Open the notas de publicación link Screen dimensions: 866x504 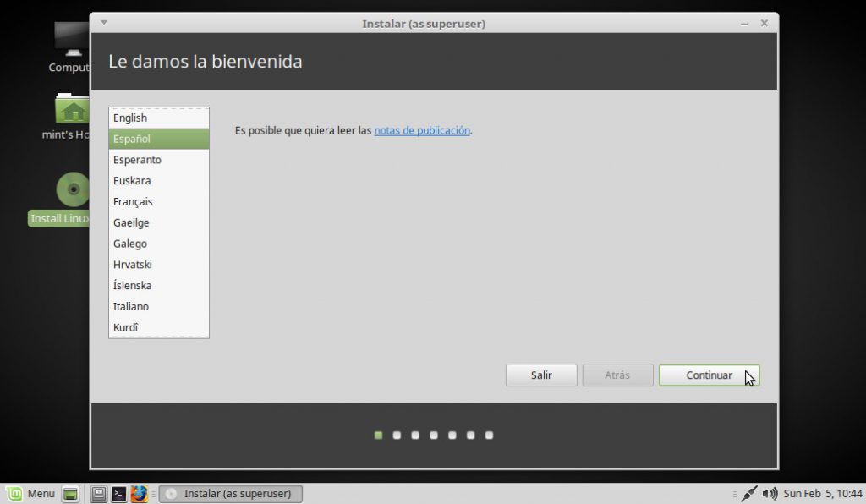pyautogui.click(x=422, y=130)
